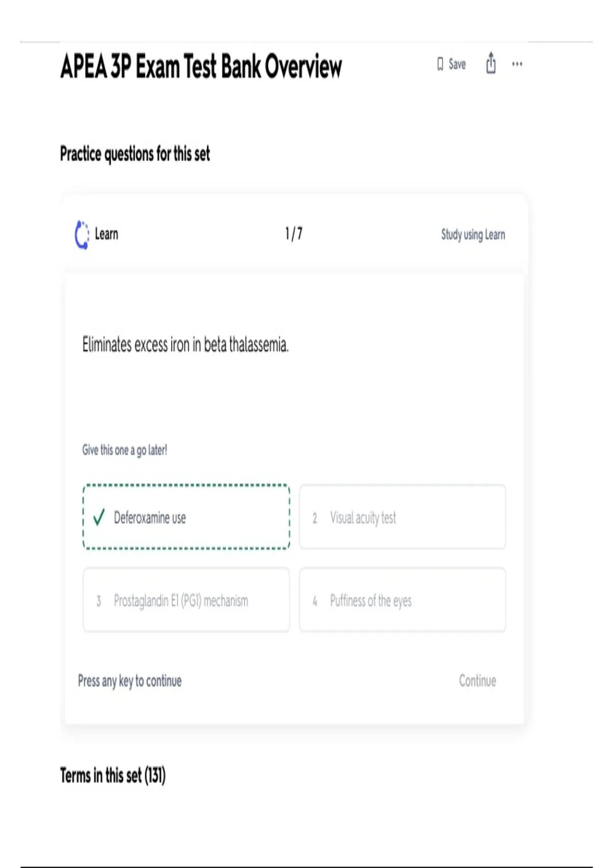Screen dimensions: 613x868
Task: Click the green checkmark on Deferoxamine
Action: [99, 517]
